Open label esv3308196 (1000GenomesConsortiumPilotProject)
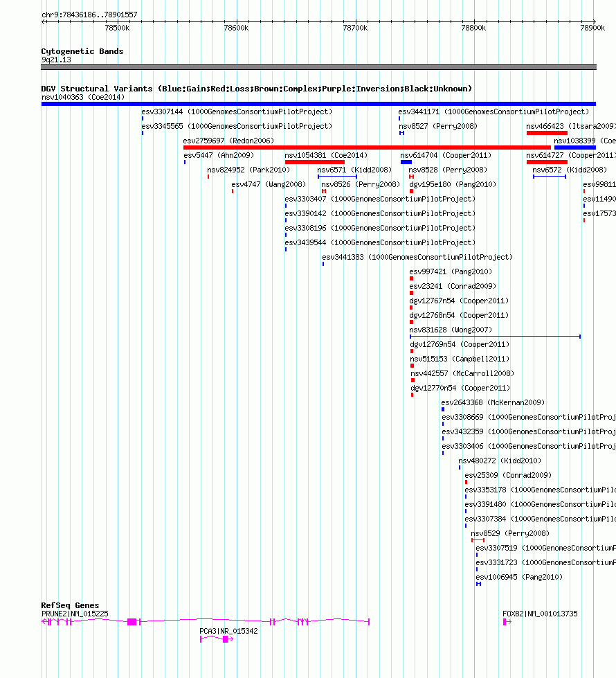616x678 pixels. coord(380,229)
